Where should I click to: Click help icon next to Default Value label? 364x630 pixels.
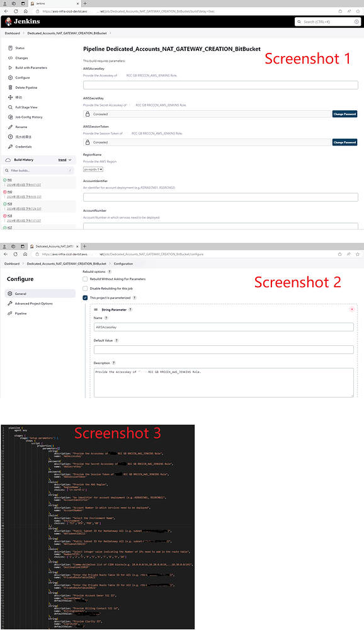(117, 340)
